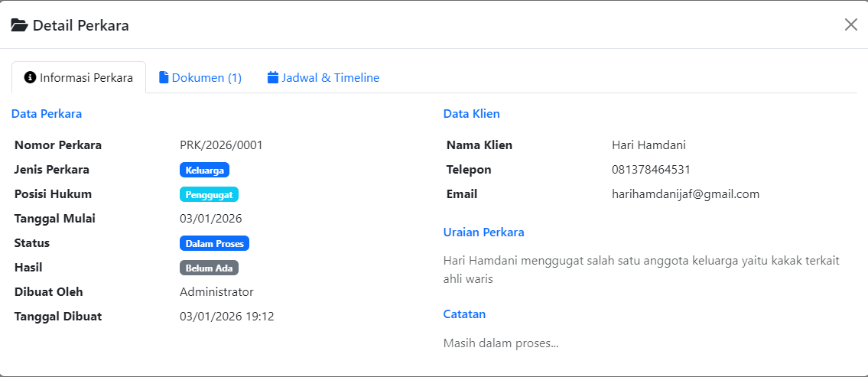Click the Telepon label

click(469, 170)
